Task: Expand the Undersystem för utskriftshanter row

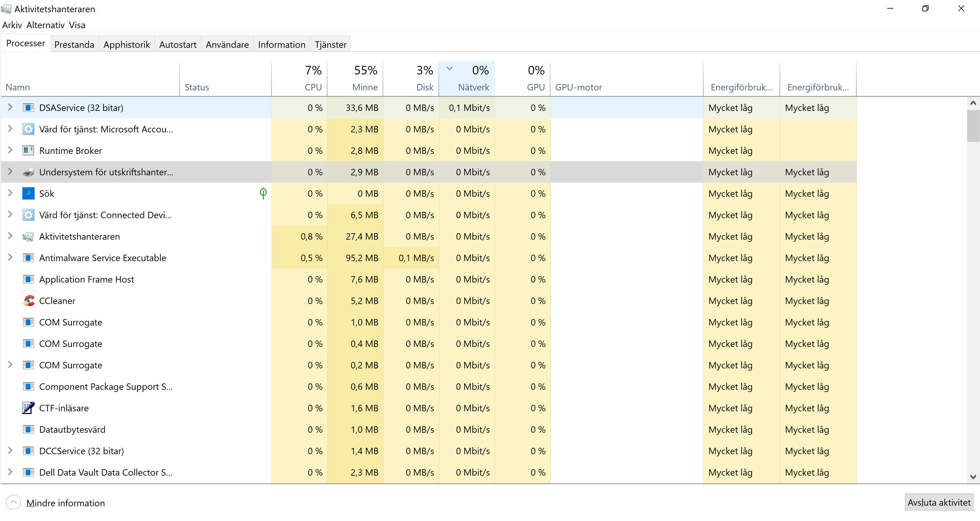Action: [x=10, y=172]
